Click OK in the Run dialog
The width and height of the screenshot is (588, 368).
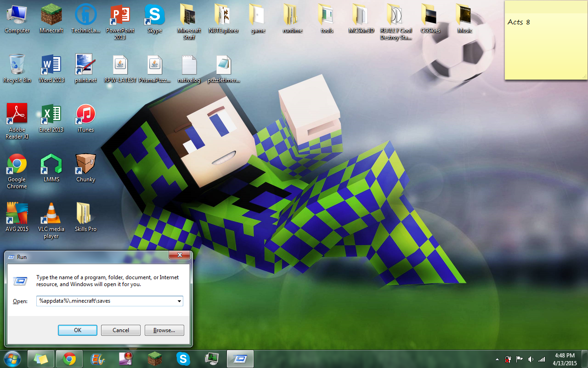coord(78,330)
